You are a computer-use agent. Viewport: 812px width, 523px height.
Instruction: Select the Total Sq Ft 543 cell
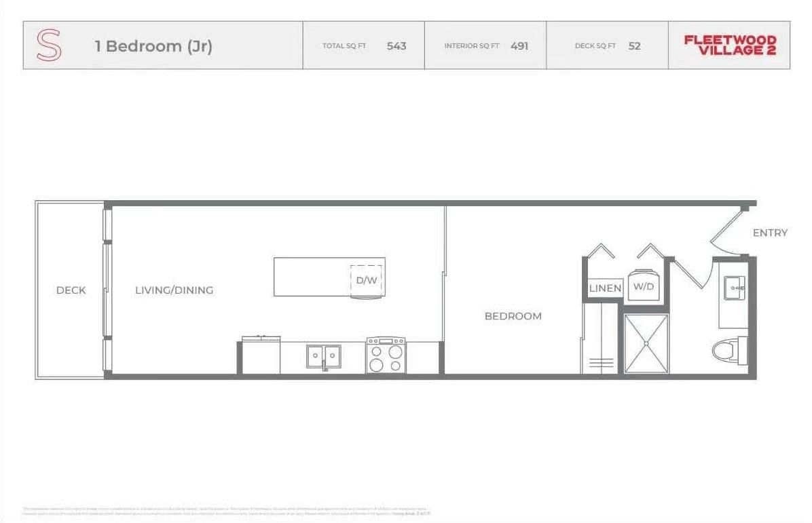(364, 46)
